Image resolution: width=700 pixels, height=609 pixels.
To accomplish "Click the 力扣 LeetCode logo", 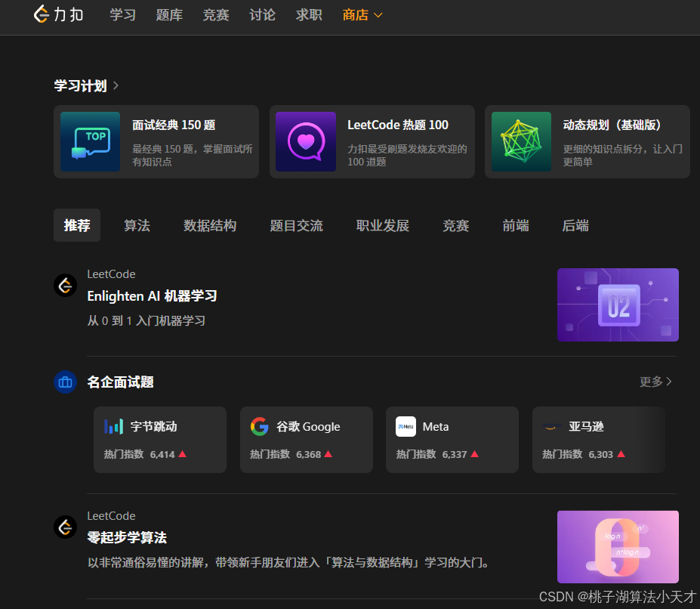I will 58,14.
